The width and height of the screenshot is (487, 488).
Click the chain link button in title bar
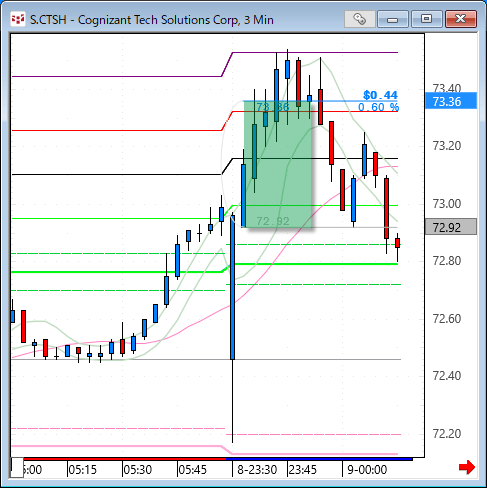click(x=360, y=19)
